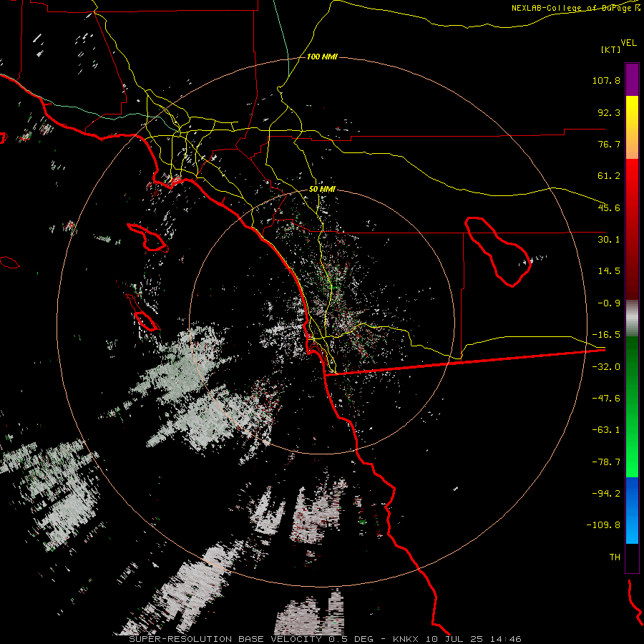Click the -47.6 velocity scale value

coord(606,399)
